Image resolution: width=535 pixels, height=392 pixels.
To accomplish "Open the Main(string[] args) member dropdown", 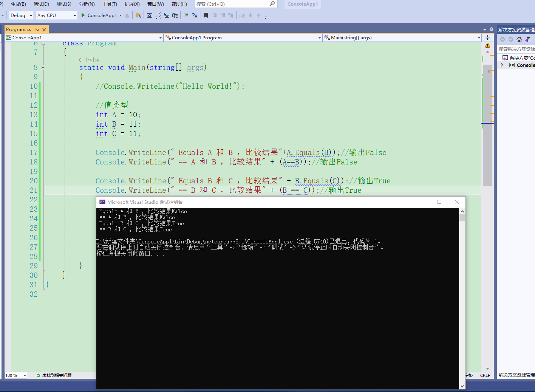I will [402, 38].
